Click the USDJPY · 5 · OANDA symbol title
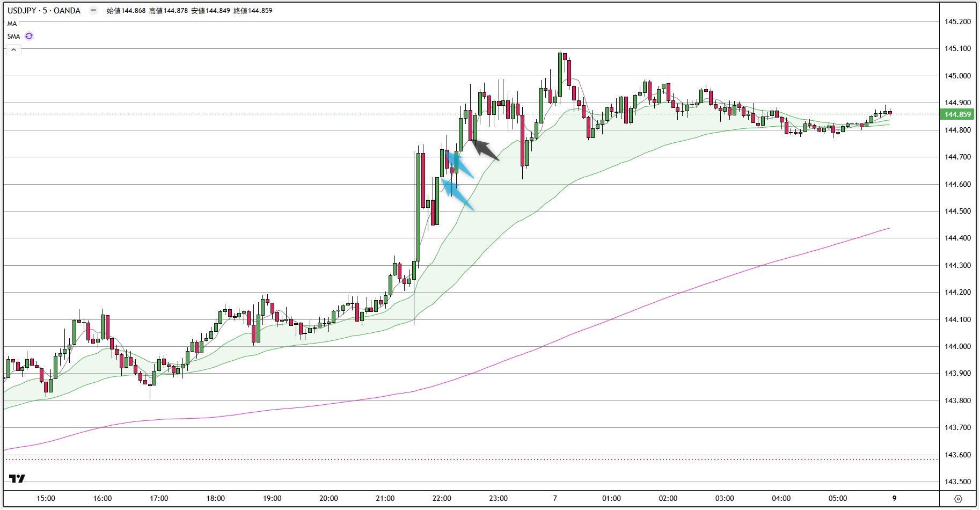The height and width of the screenshot is (510, 980). (x=44, y=10)
